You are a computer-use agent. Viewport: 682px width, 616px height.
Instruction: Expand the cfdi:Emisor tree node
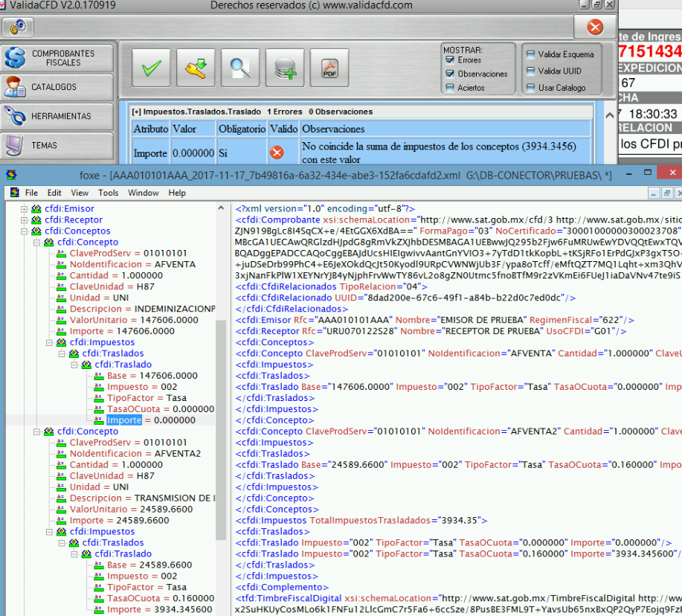25,209
